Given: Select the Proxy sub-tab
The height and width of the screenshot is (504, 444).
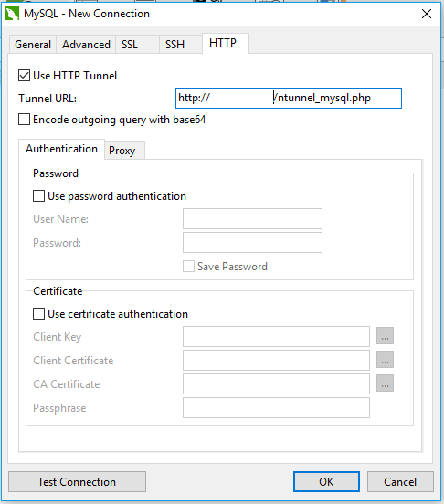Looking at the screenshot, I should click(x=124, y=150).
